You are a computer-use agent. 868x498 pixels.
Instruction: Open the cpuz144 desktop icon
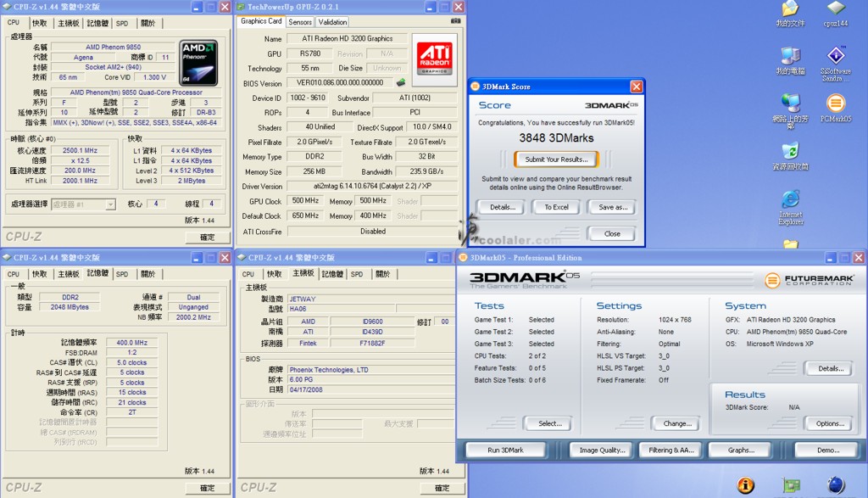coord(835,14)
